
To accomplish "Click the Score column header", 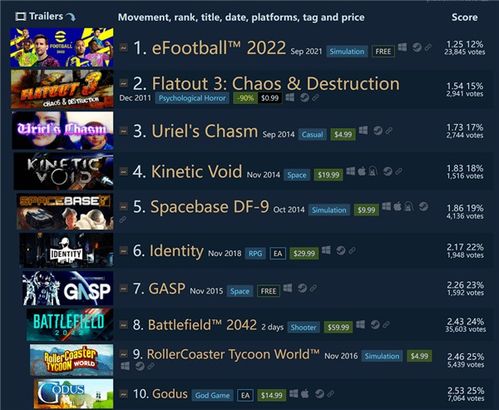I will pyautogui.click(x=464, y=17).
